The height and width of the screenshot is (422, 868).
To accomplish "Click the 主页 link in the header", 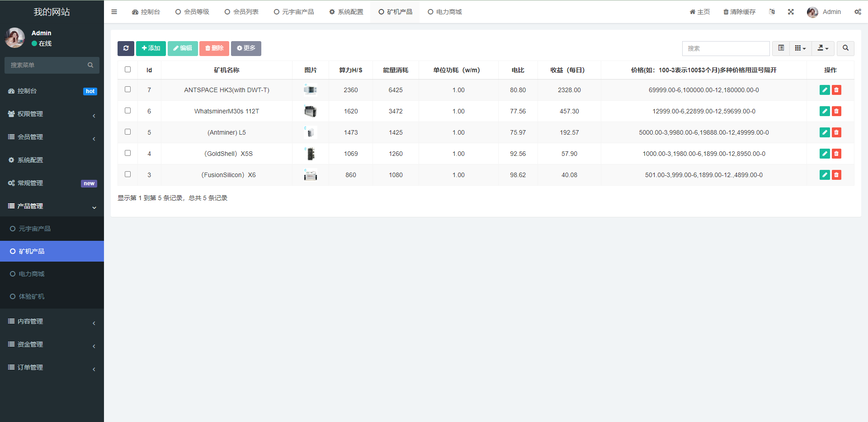I will click(x=699, y=12).
